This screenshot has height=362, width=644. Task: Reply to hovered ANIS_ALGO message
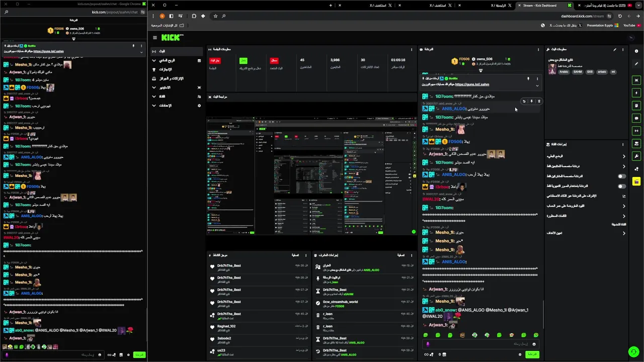click(524, 101)
